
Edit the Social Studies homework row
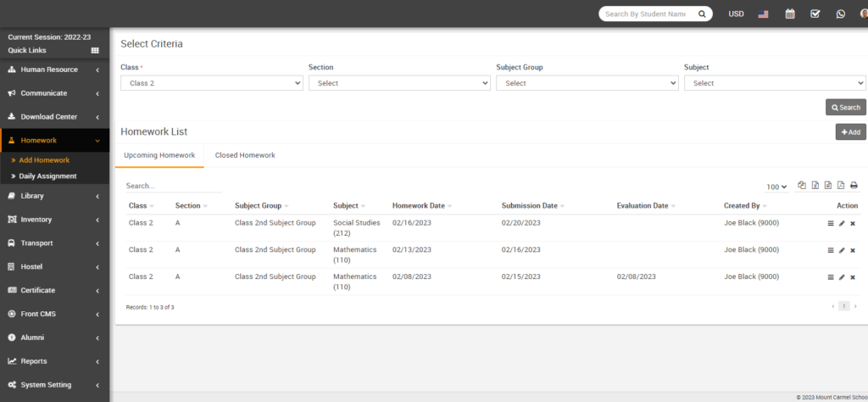click(x=842, y=223)
